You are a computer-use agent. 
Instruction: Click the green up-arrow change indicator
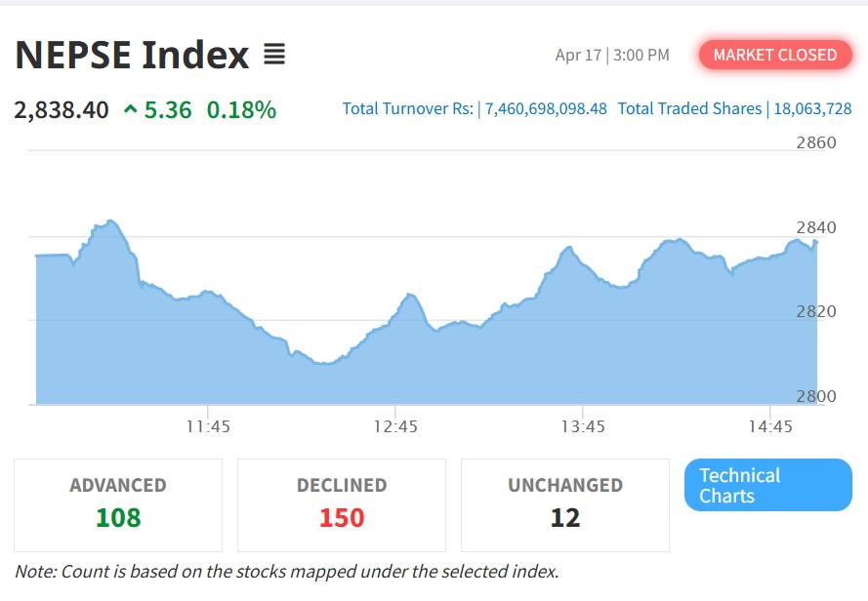(130, 110)
